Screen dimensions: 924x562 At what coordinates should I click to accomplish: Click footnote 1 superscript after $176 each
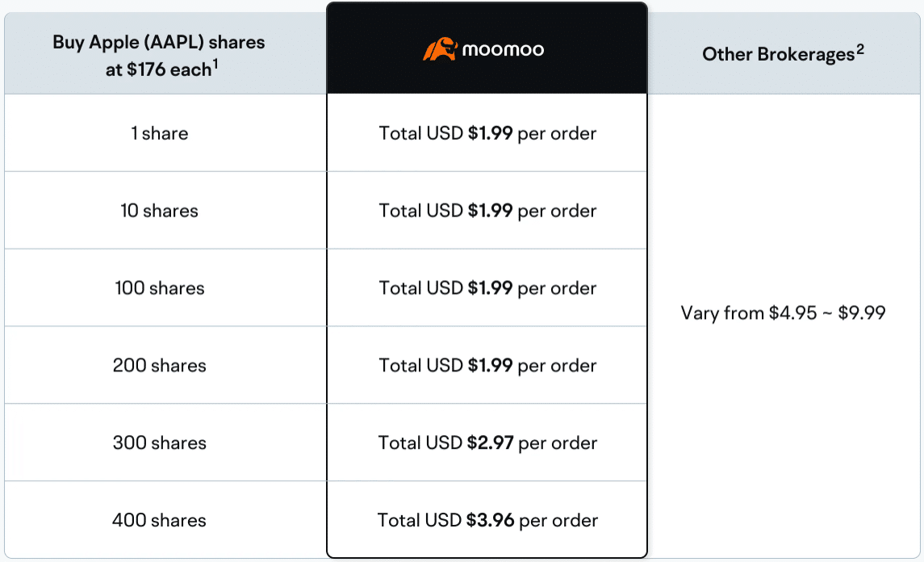[x=216, y=64]
